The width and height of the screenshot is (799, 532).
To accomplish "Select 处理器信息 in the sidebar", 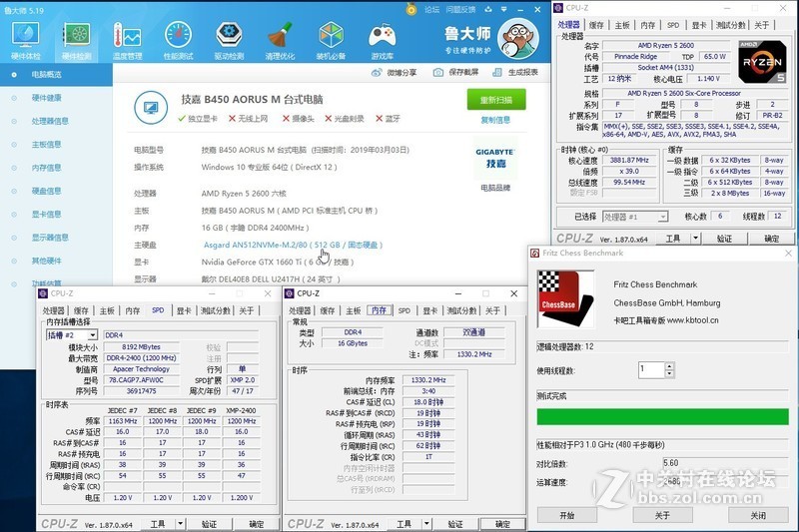I will click(50, 121).
